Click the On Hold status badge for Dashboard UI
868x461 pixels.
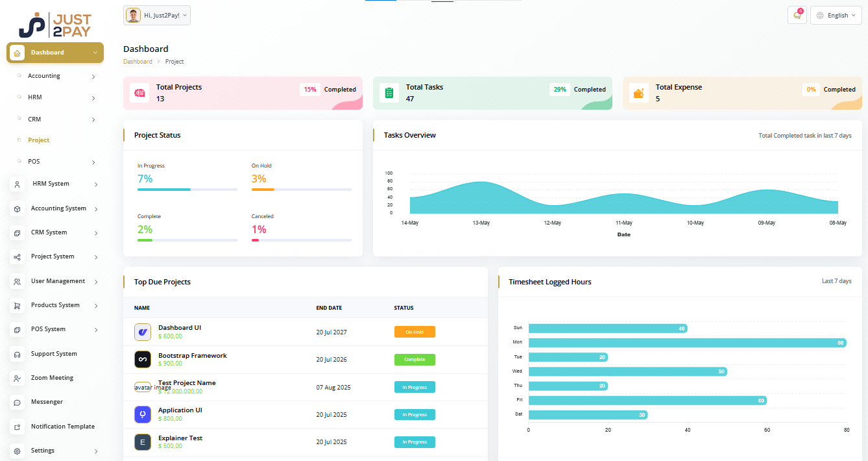tap(415, 332)
